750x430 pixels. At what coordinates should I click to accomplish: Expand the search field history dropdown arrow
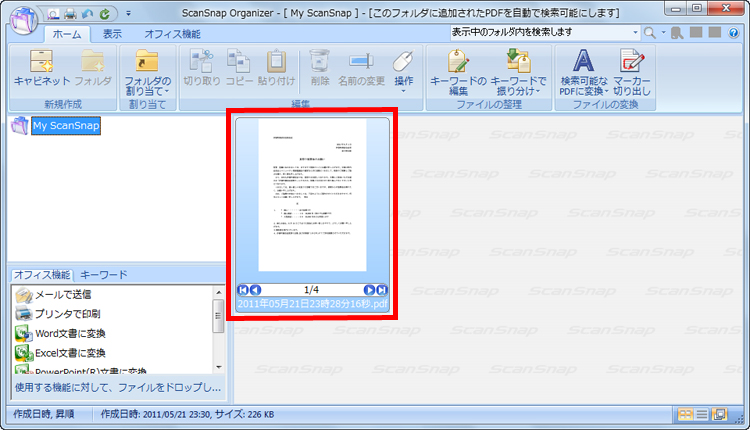tap(635, 33)
